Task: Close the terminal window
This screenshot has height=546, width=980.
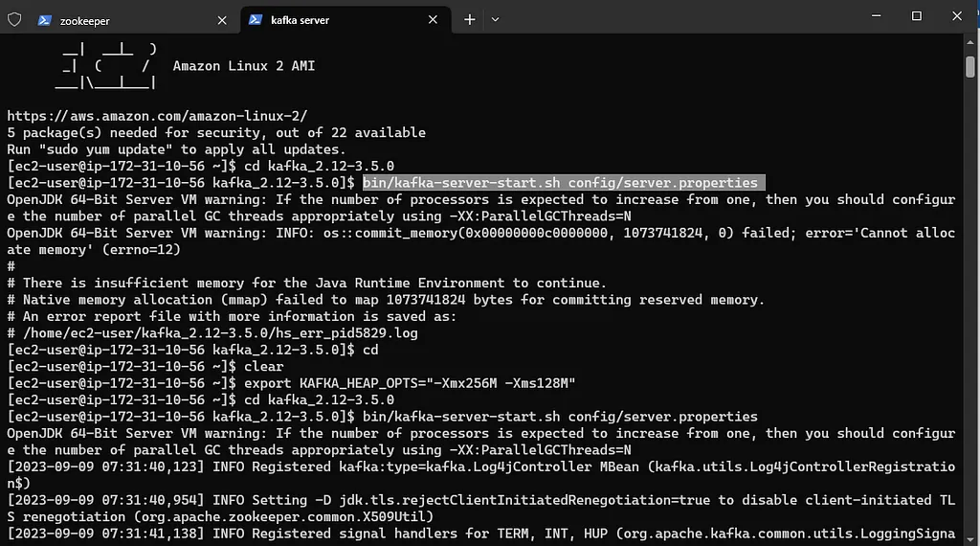Action: coord(957,16)
